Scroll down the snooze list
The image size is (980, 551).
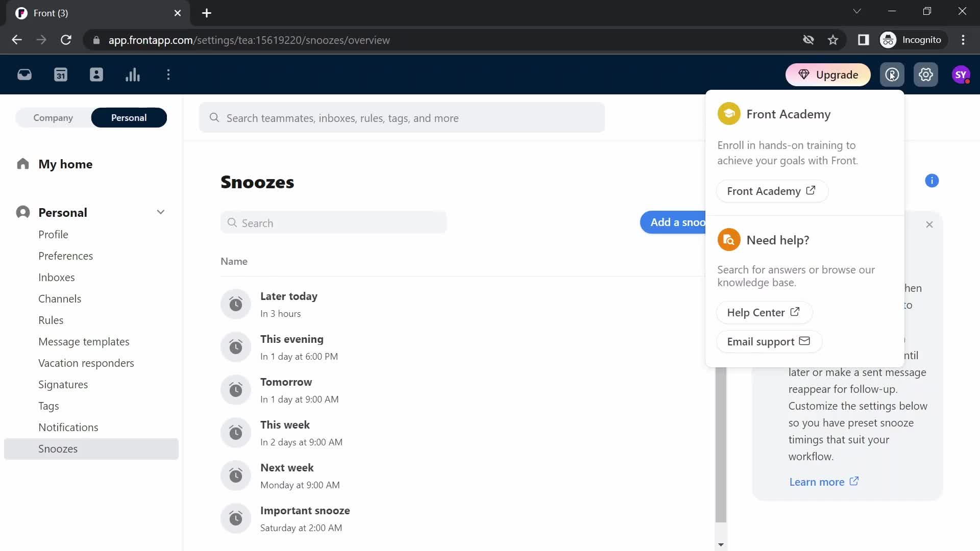point(721,543)
